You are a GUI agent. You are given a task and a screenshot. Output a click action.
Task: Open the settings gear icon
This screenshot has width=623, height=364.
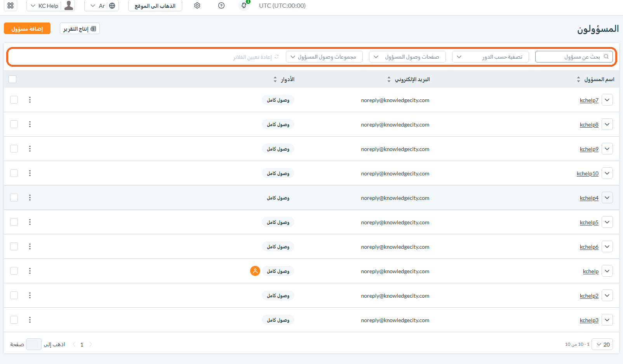click(197, 5)
